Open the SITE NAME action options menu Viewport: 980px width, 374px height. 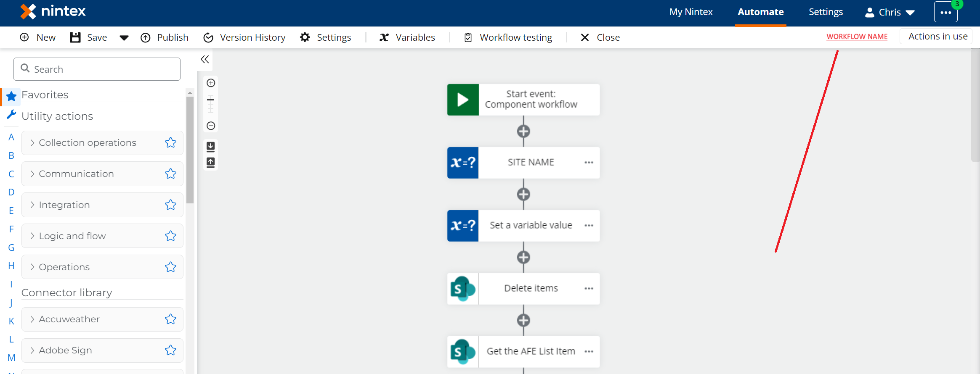point(589,163)
